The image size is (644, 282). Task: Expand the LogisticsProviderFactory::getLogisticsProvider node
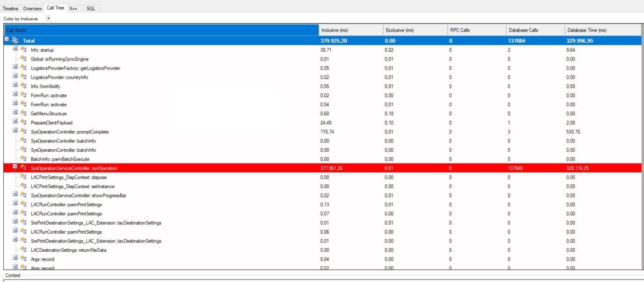coord(14,67)
